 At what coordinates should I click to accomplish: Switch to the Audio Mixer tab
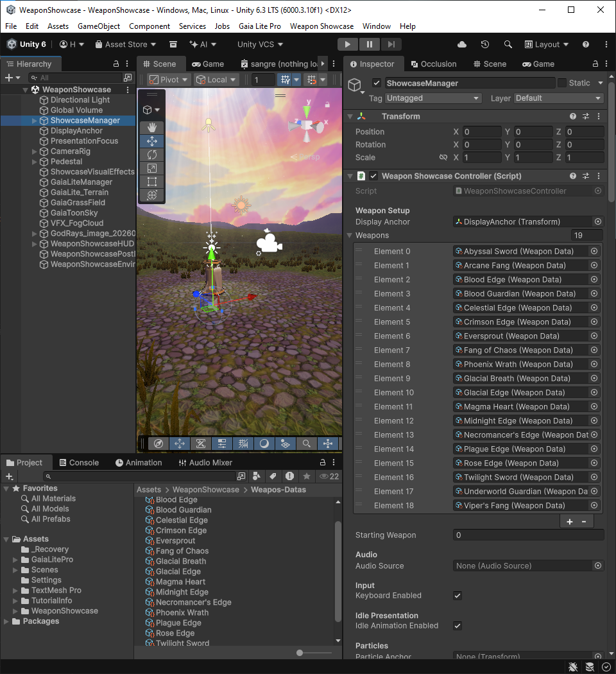(x=205, y=463)
